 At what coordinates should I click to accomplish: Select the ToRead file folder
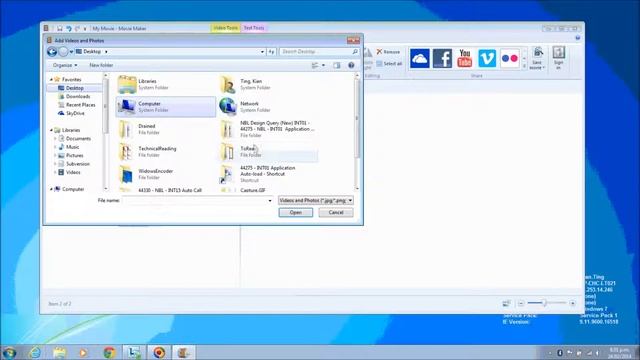[x=267, y=151]
